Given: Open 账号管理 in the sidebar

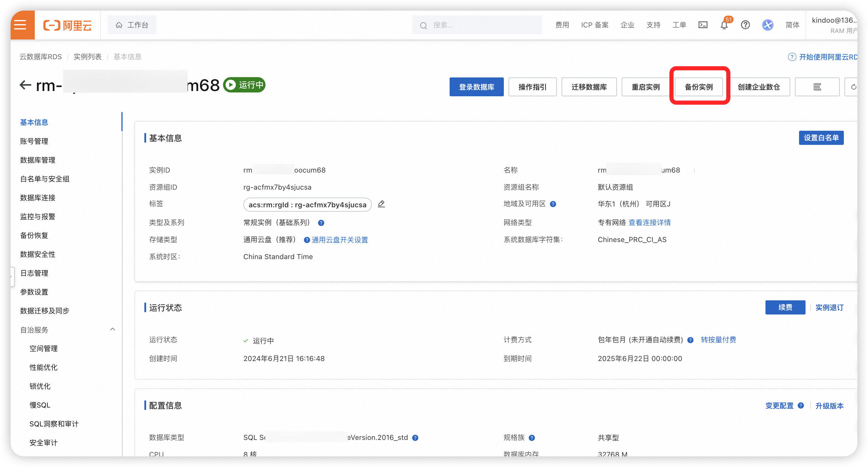Looking at the screenshot, I should point(34,141).
